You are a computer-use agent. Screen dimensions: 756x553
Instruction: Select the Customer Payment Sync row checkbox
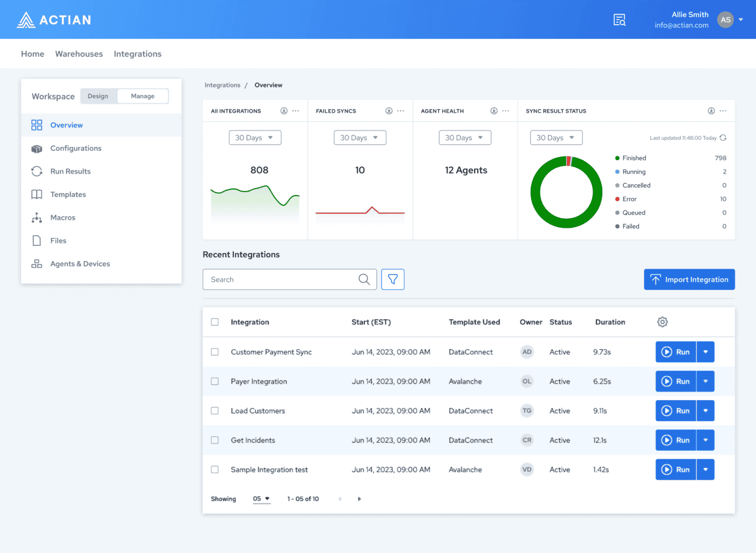coord(215,352)
